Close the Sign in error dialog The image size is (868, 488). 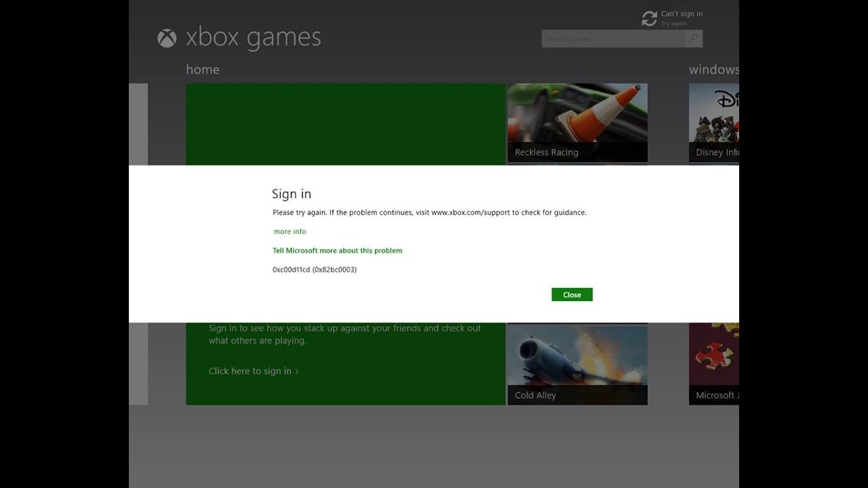coord(572,295)
